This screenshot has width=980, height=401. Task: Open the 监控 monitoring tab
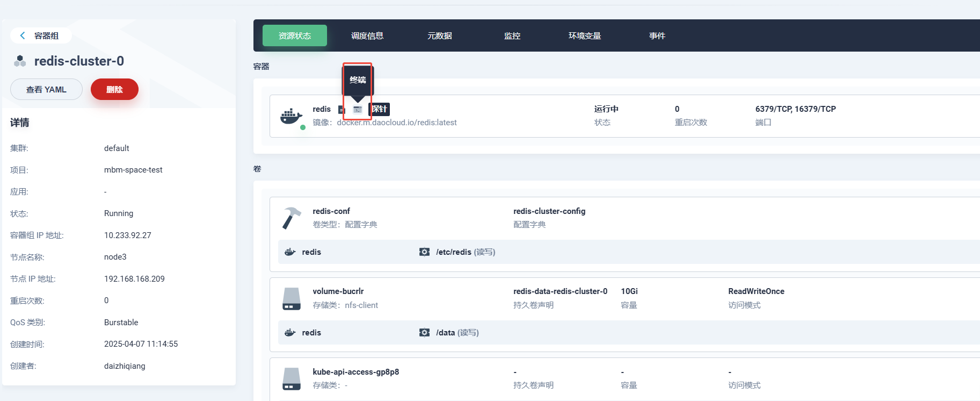point(512,35)
